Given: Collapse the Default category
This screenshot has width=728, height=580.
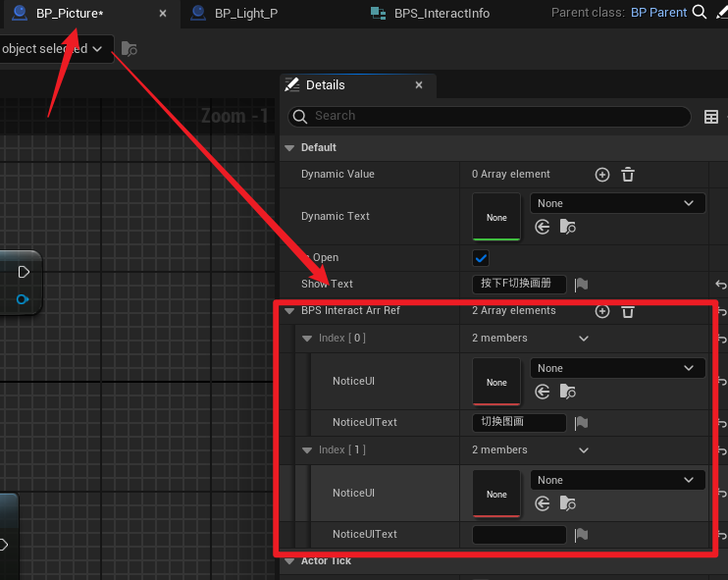Looking at the screenshot, I should [289, 148].
